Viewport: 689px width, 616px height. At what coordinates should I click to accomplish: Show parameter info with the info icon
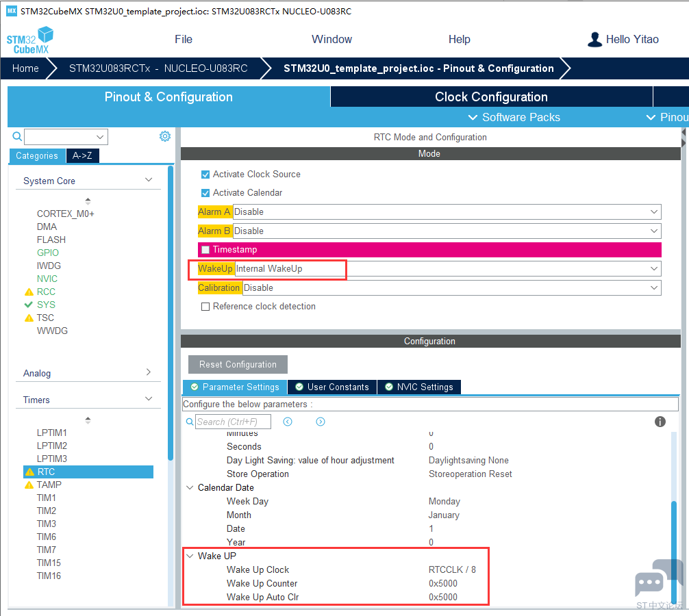click(660, 422)
